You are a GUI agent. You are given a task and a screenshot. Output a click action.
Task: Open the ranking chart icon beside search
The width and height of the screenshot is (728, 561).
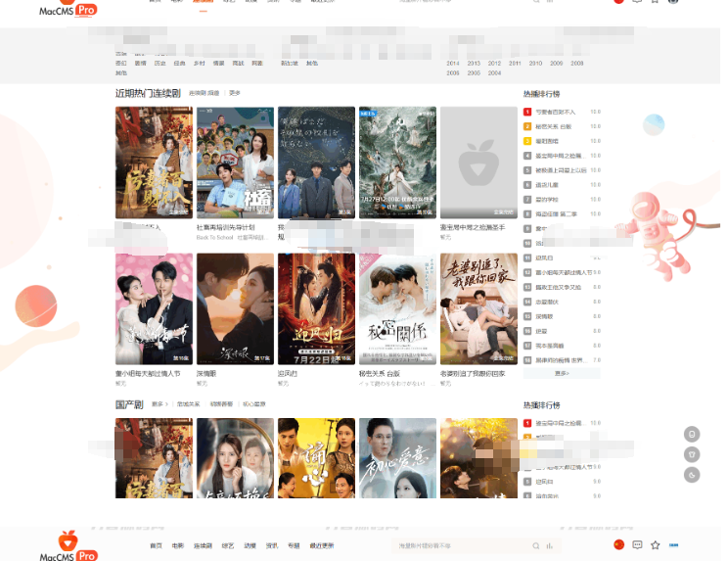[x=549, y=545]
